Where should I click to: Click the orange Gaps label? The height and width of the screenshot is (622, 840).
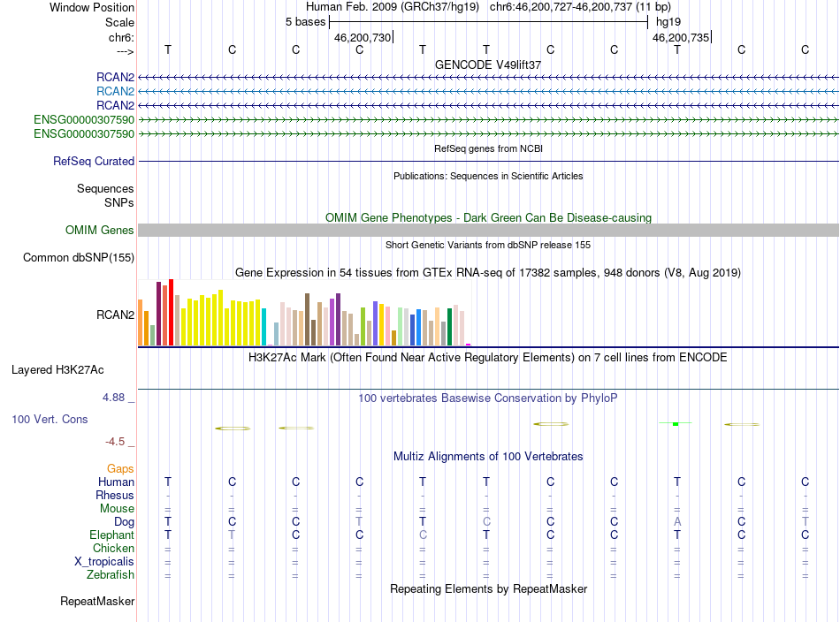click(x=120, y=469)
